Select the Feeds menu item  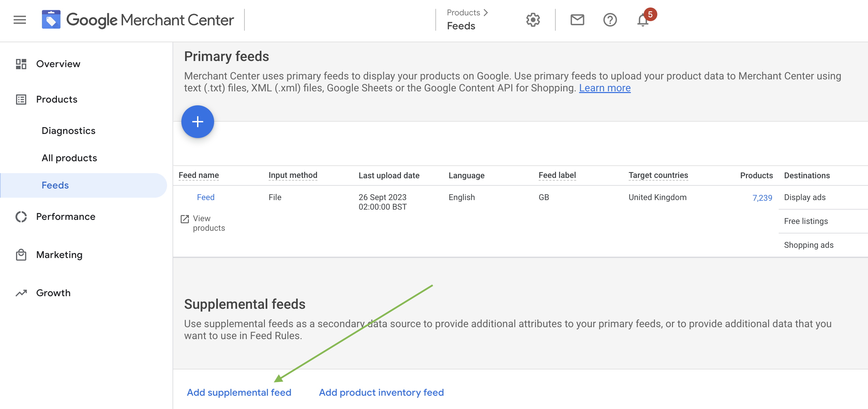coord(56,185)
